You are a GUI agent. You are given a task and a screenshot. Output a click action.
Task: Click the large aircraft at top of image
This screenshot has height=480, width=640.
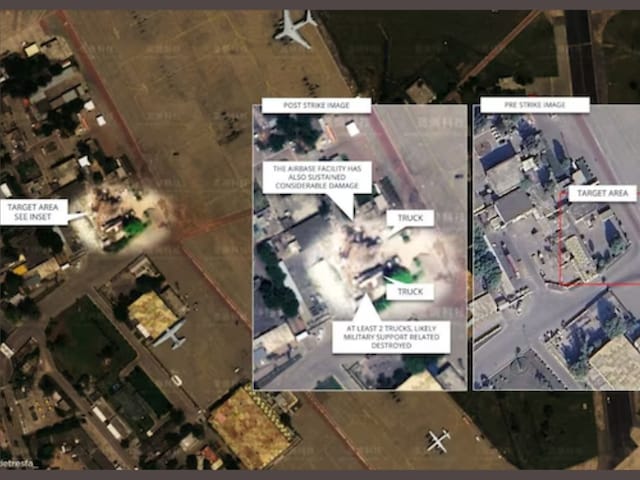click(296, 28)
